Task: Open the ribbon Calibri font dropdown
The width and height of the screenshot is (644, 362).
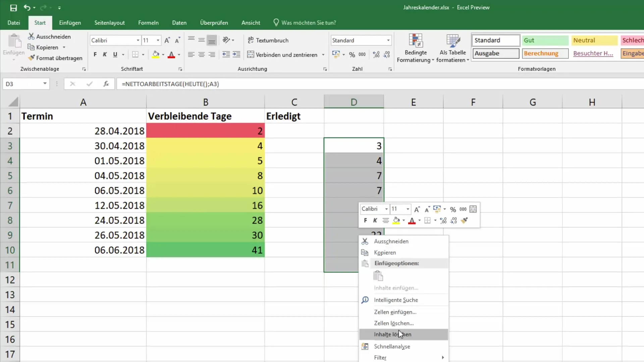Action: 138,40
